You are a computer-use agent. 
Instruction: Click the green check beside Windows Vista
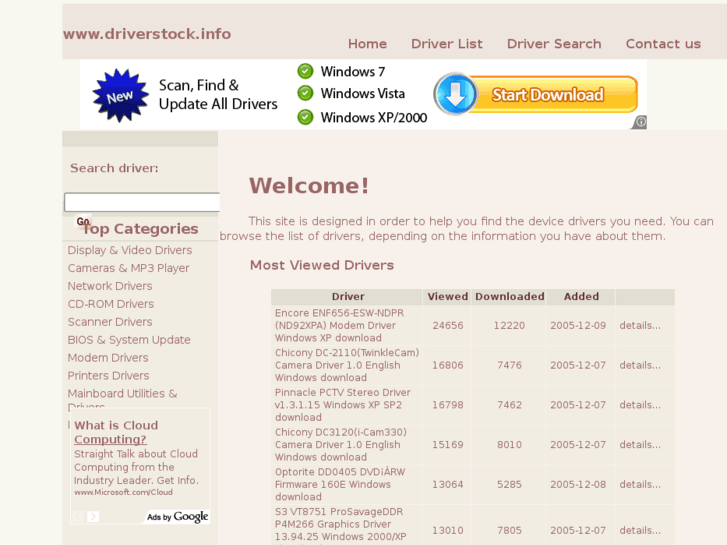pyautogui.click(x=305, y=93)
